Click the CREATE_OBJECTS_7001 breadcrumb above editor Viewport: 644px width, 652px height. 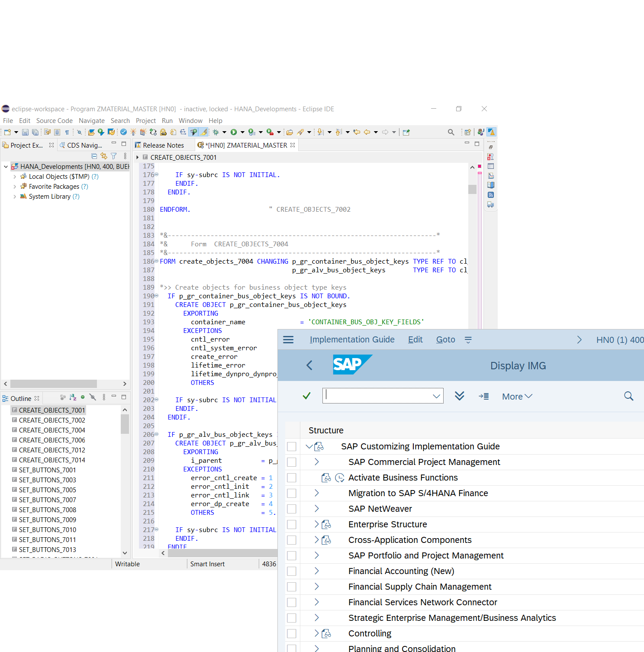coord(184,158)
